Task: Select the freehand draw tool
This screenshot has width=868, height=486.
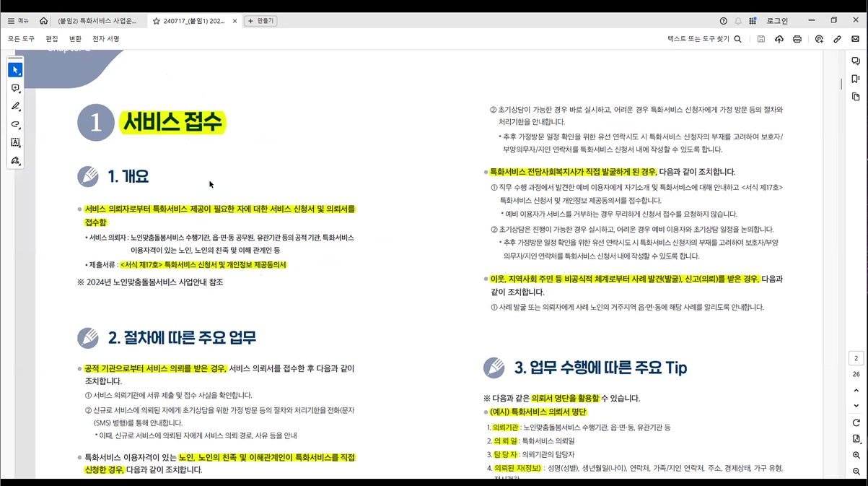Action: click(15, 124)
